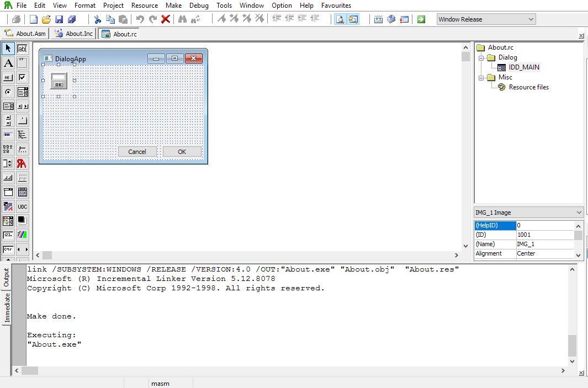
Task: Click the (Name) property value IMG_1
Action: click(544, 244)
